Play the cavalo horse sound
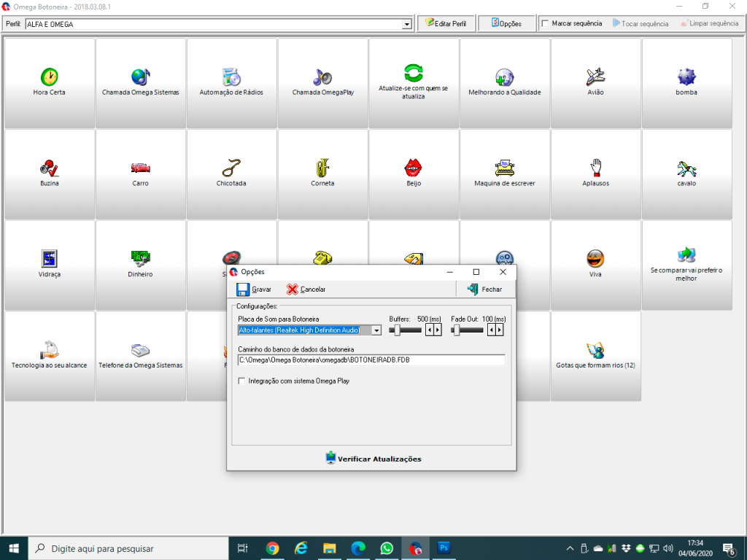 coord(686,174)
